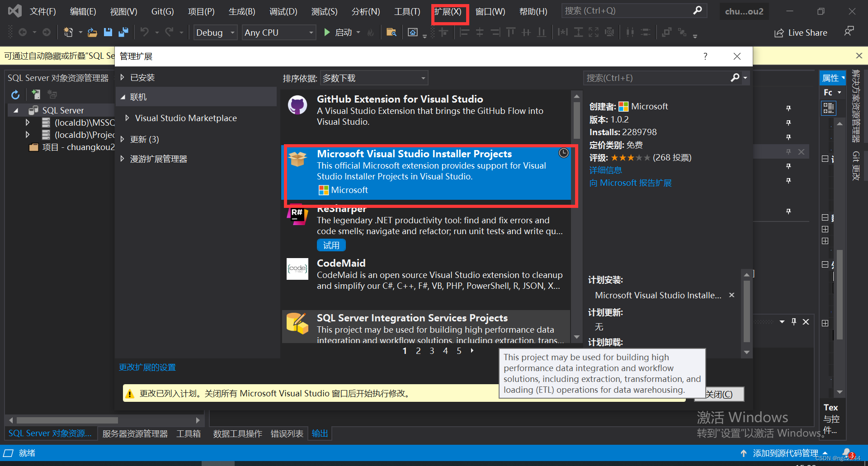The image size is (868, 466).
Task: Open the 详细信息 link for the extension
Action: (605, 170)
